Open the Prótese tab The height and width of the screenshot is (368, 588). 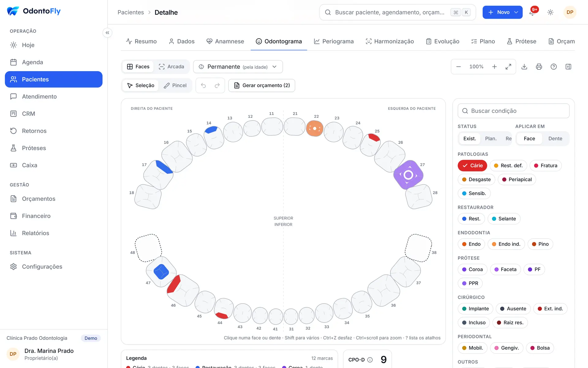click(x=522, y=41)
